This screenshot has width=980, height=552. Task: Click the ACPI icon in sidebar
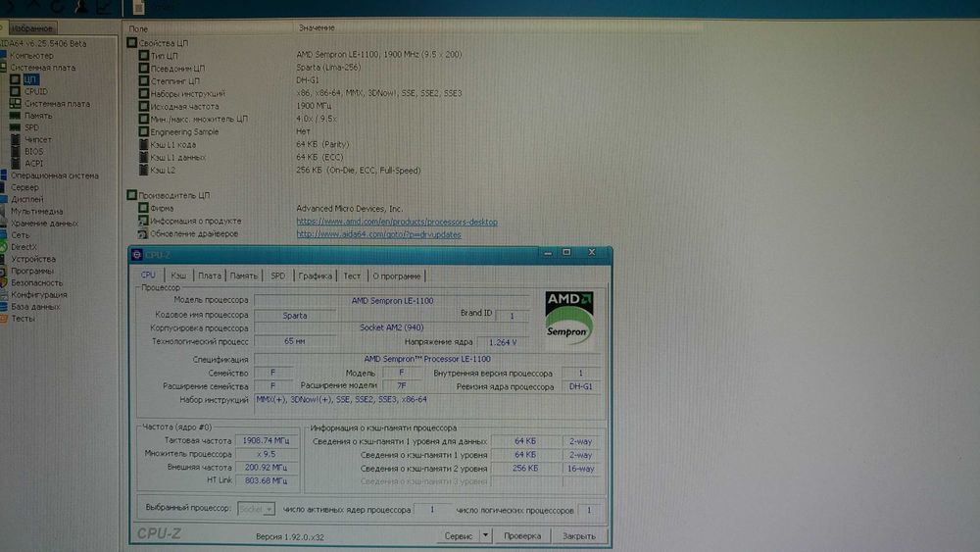[x=15, y=163]
